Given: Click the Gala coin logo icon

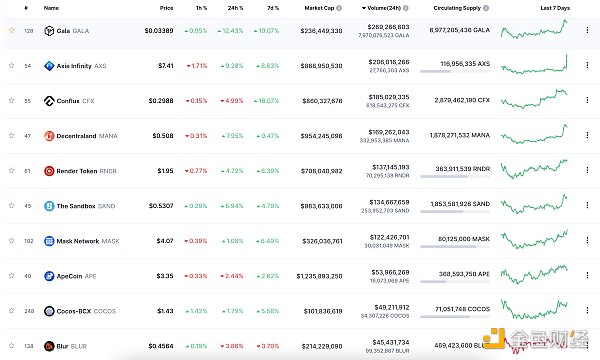Looking at the screenshot, I should [49, 31].
